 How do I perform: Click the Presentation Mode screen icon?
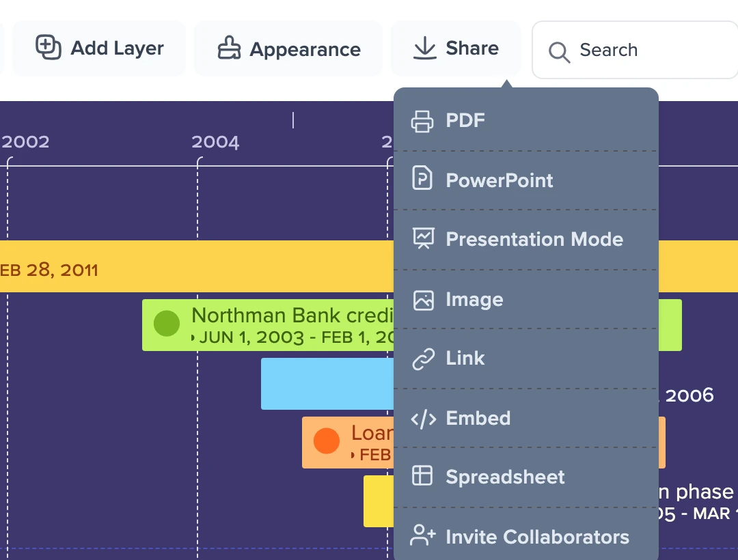click(423, 238)
